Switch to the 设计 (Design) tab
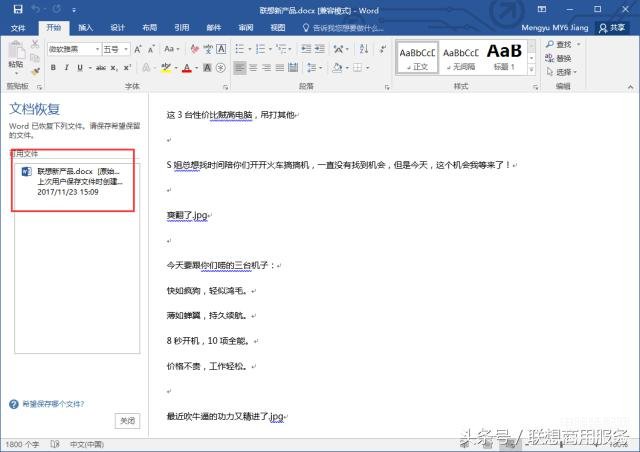The height and width of the screenshot is (452, 640). pos(117,28)
